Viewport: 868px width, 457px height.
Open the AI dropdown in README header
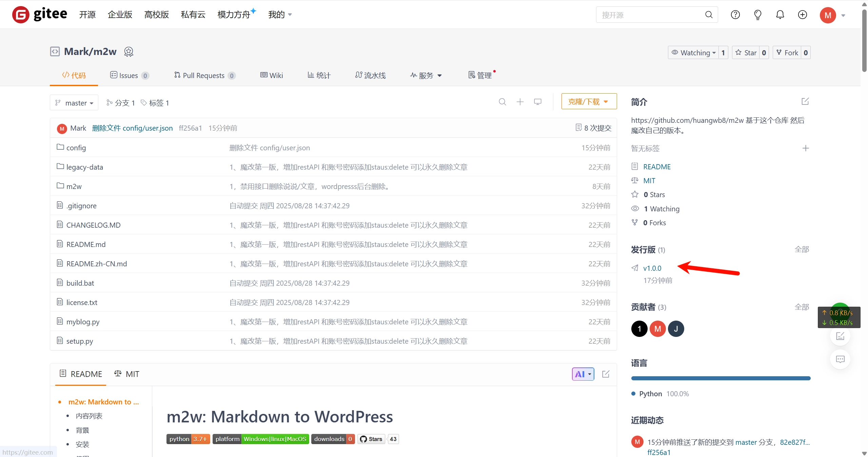[583, 374]
